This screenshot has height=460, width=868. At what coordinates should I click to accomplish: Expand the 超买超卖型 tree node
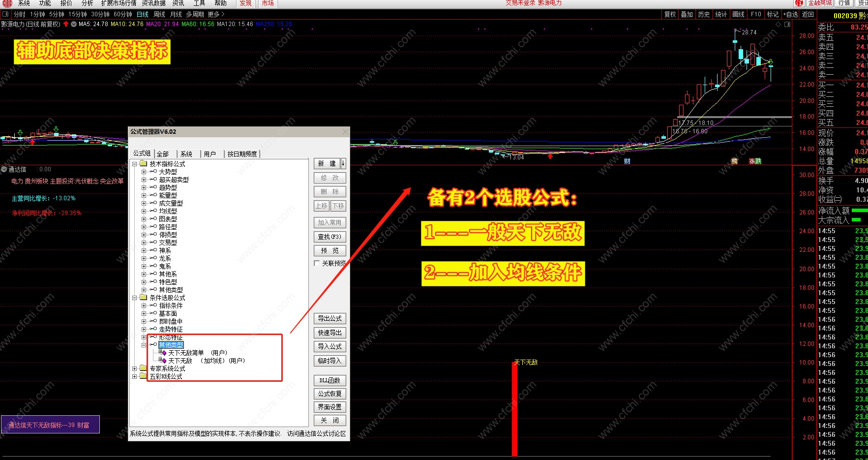tap(144, 180)
